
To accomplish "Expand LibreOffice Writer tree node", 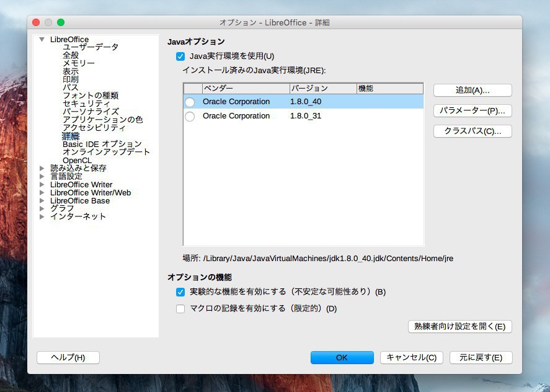I will [x=42, y=185].
